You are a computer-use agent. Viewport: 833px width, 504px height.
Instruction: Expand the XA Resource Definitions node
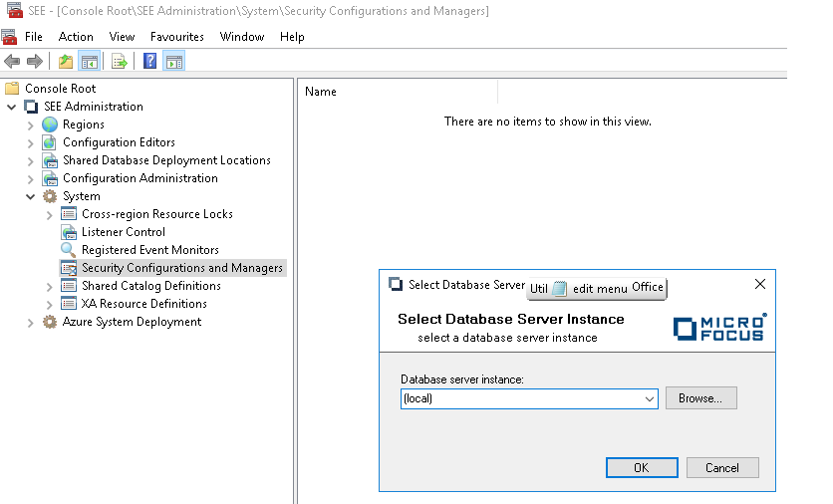pyautogui.click(x=50, y=304)
